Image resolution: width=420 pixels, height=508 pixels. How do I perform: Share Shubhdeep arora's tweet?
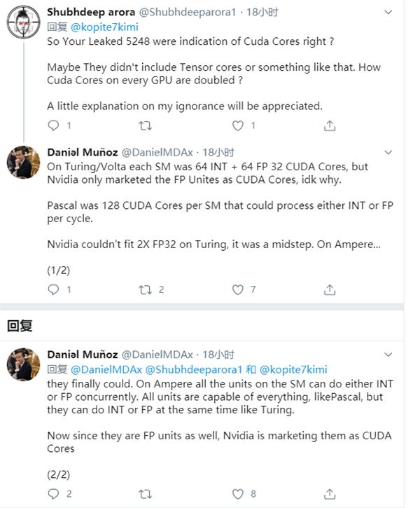(x=330, y=125)
